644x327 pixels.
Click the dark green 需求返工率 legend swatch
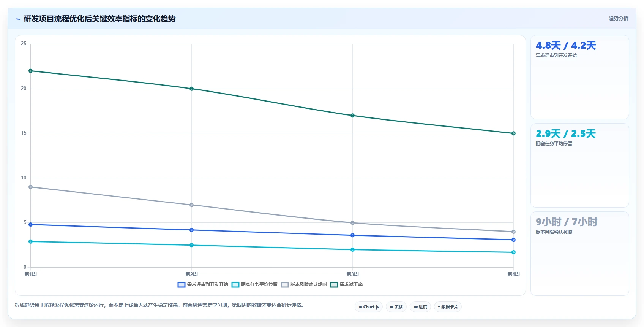tap(334, 285)
